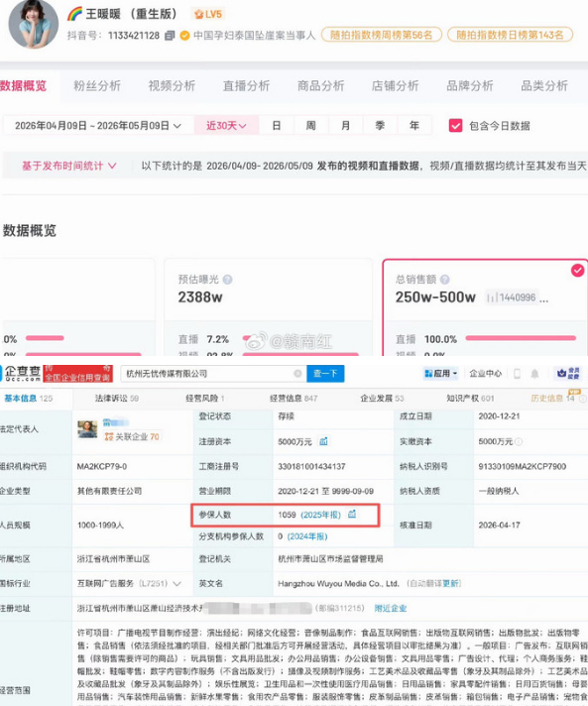Viewport: 588px width, 706px height.
Task: Open the 预估曝光 help question icon
Action: click(x=227, y=280)
